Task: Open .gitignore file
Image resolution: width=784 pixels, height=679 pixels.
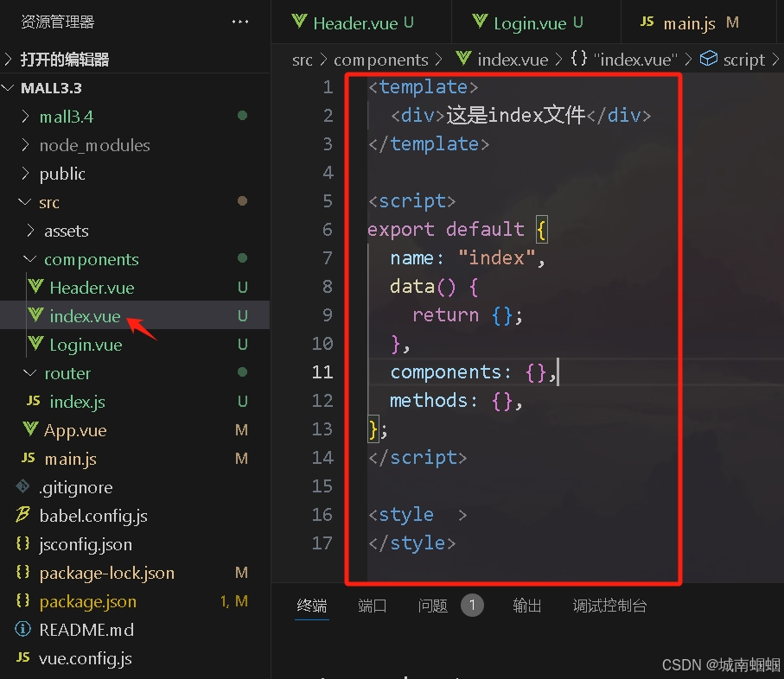Action: 135,486
